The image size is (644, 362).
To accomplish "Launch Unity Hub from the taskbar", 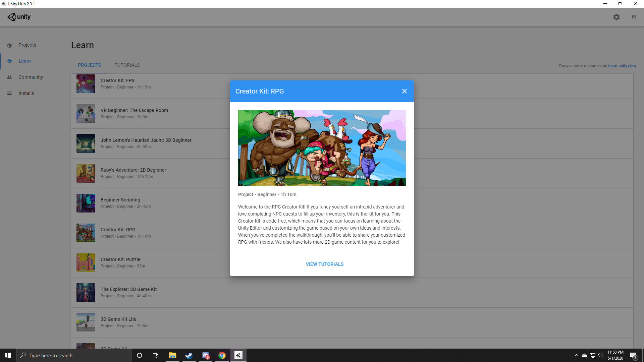I will pos(238,355).
